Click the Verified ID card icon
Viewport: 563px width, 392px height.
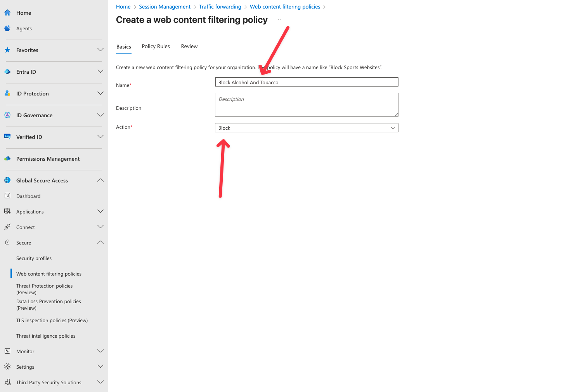pyautogui.click(x=7, y=137)
